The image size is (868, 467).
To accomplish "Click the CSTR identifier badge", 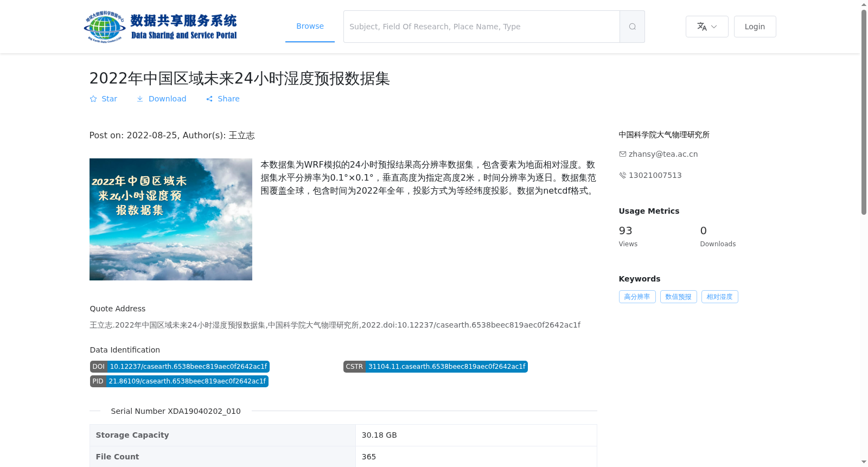I will point(435,367).
